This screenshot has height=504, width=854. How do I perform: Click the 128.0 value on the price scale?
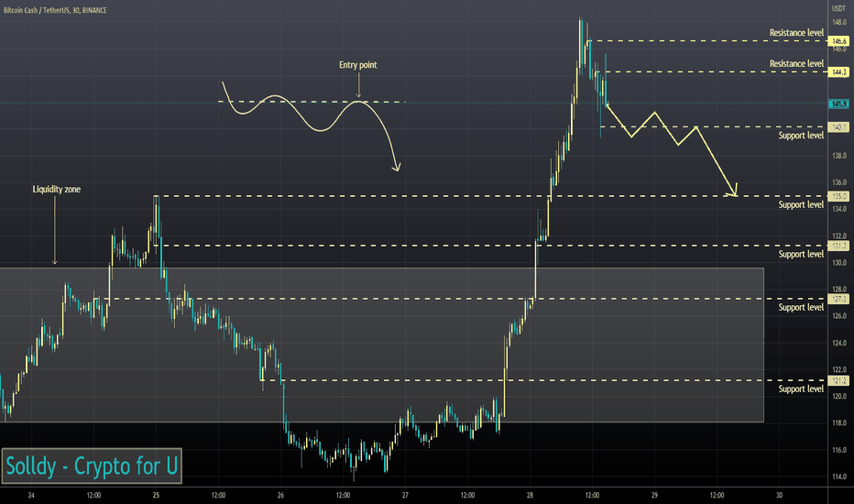coord(839,290)
